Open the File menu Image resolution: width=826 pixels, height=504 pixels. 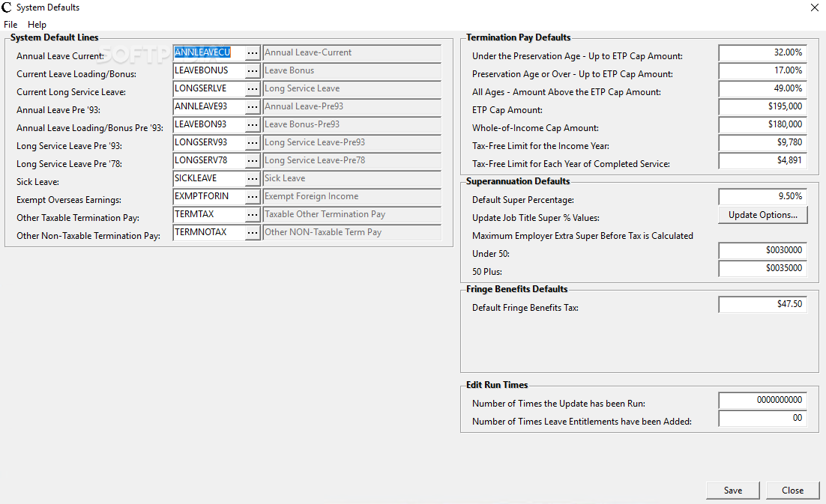click(x=10, y=24)
